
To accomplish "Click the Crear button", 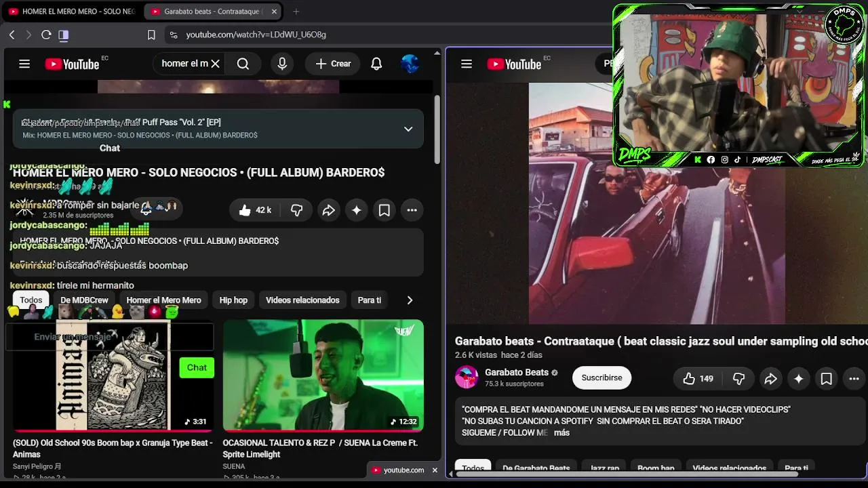I will pos(333,64).
